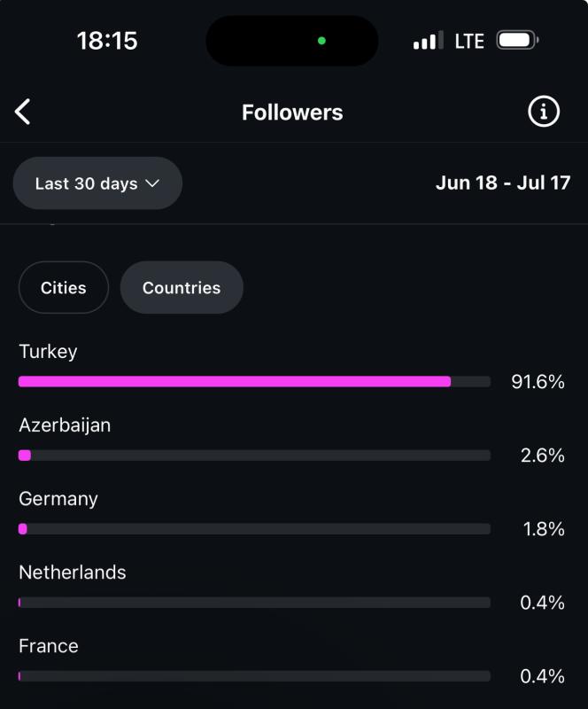Screen dimensions: 588x709
Task: Tap the battery status icon
Action: pos(517,40)
